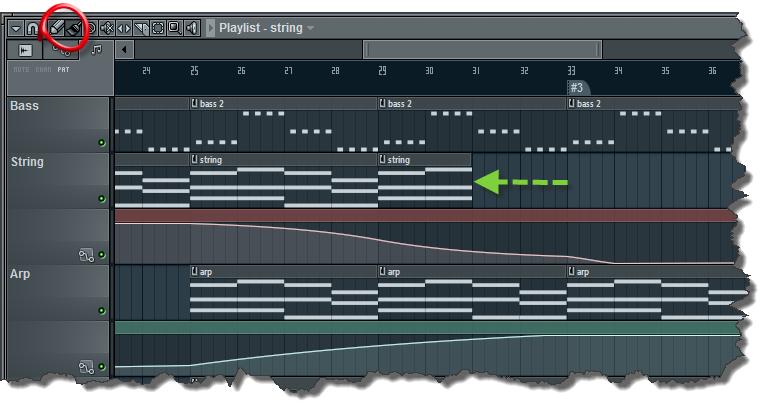Select the Slip tool with double arrows
Viewport: 772px width, 411px height.
tap(124, 28)
